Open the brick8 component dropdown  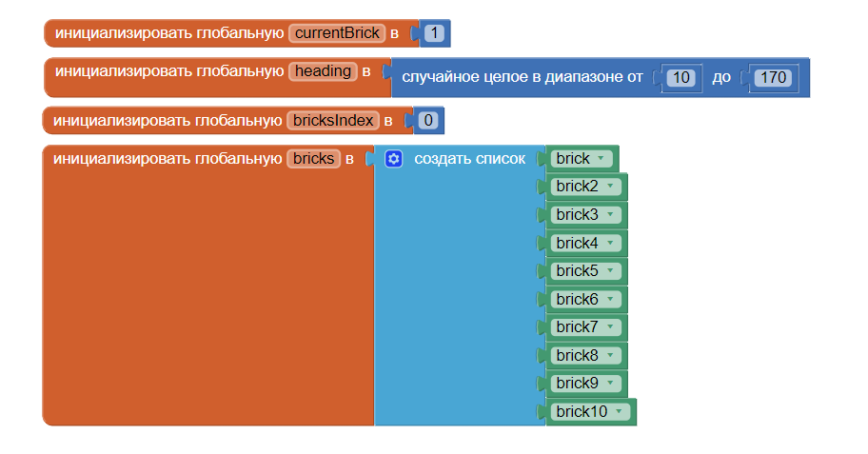(608, 355)
